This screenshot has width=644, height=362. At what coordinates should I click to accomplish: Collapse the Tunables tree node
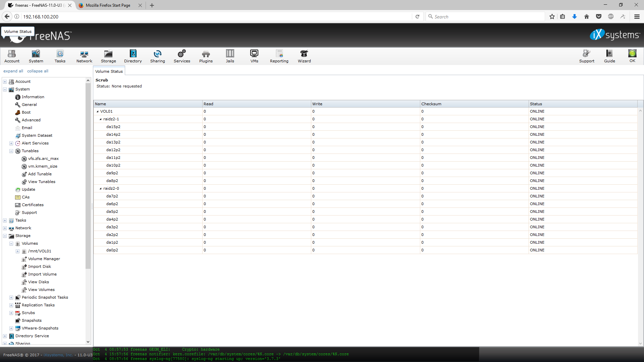[11, 151]
